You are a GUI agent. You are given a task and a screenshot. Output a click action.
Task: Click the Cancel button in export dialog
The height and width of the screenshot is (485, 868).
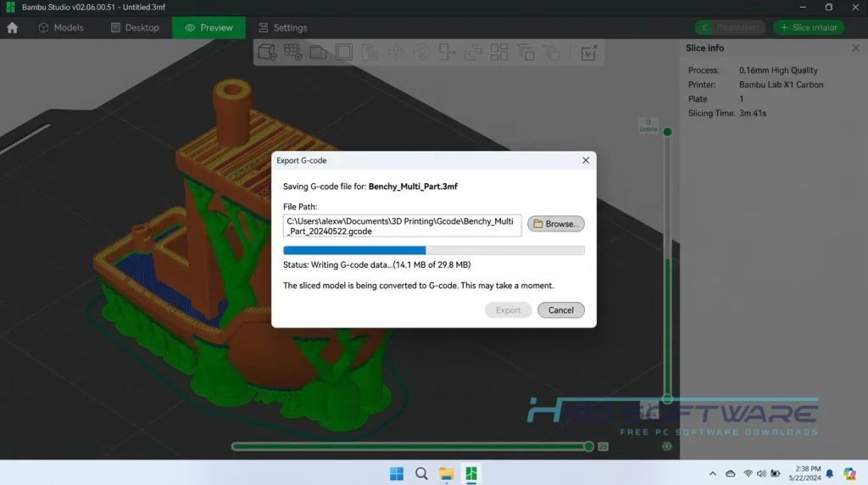[561, 310]
